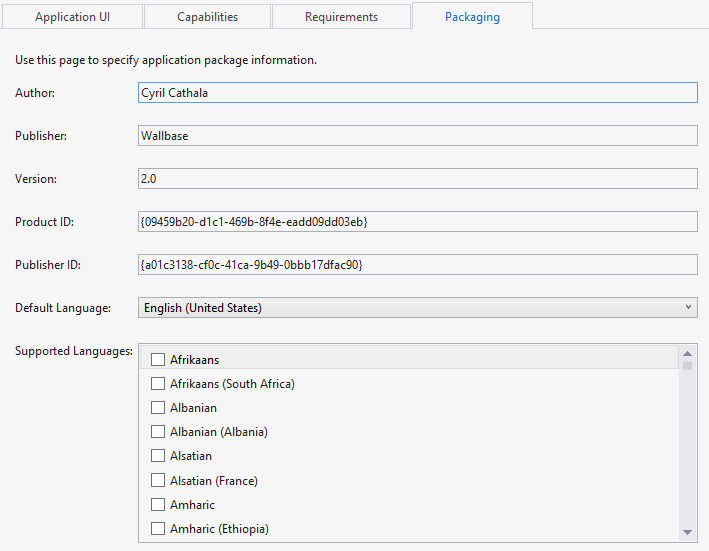
Task: Click the language list scroll down arrow
Action: [687, 532]
